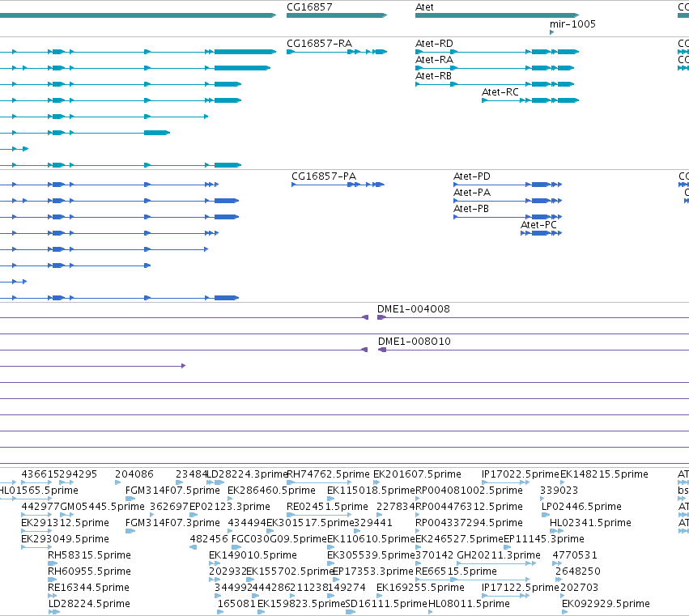This screenshot has width=689, height=616.
Task: Click the Atet-PB protein label
Action: coord(471,209)
